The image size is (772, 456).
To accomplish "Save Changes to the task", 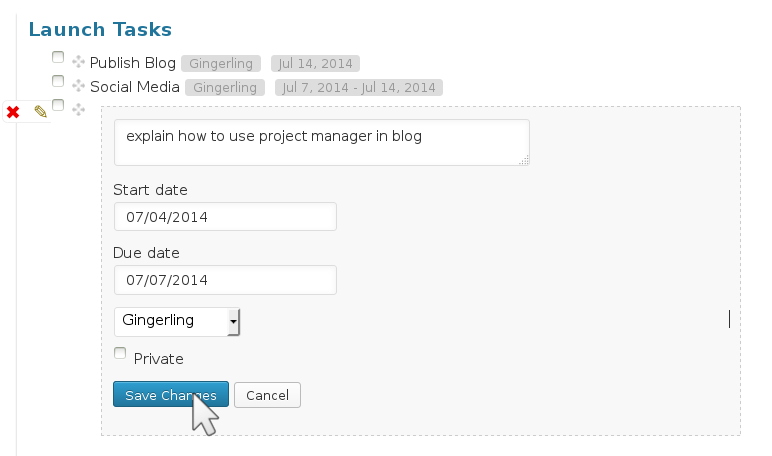I will click(x=171, y=395).
